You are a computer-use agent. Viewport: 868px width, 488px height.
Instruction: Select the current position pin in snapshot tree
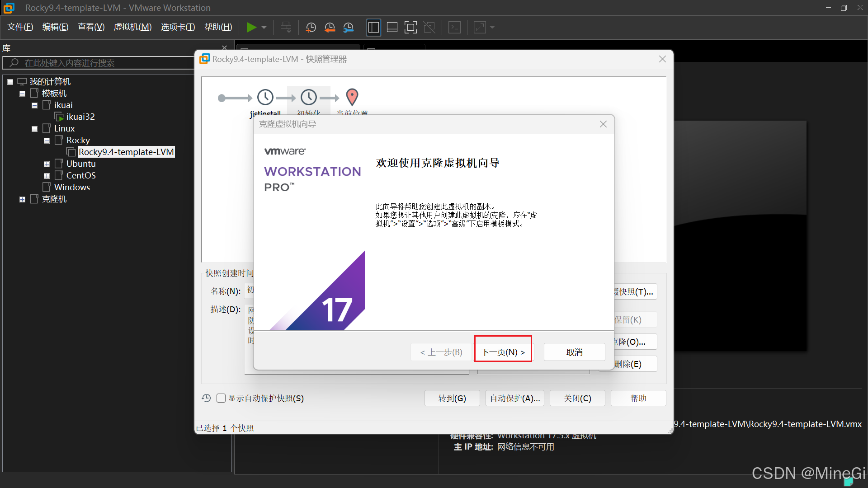352,97
